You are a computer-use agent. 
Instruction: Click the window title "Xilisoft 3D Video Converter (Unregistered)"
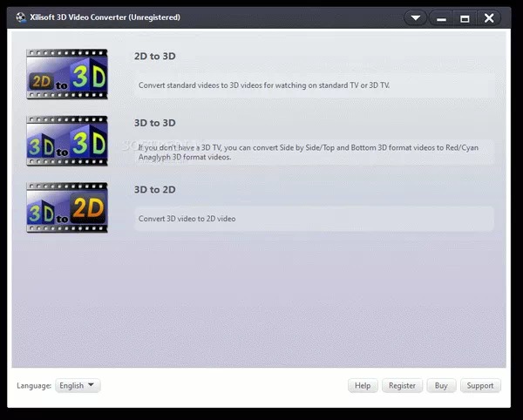point(105,17)
